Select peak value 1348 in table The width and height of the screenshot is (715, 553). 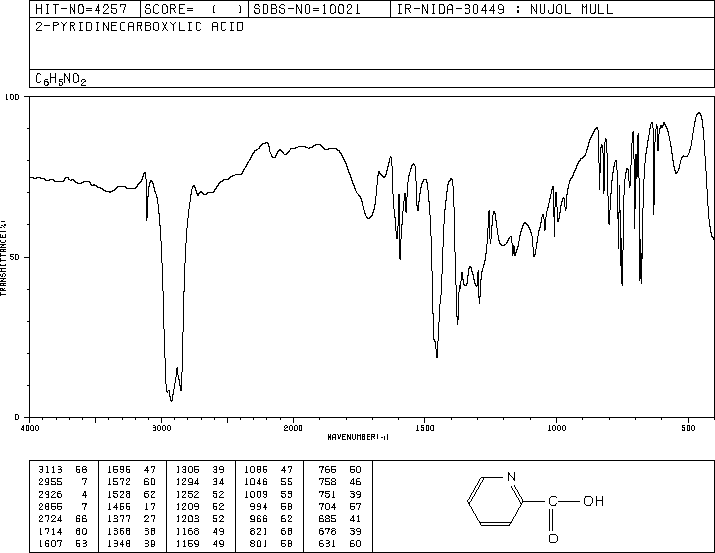(x=119, y=543)
